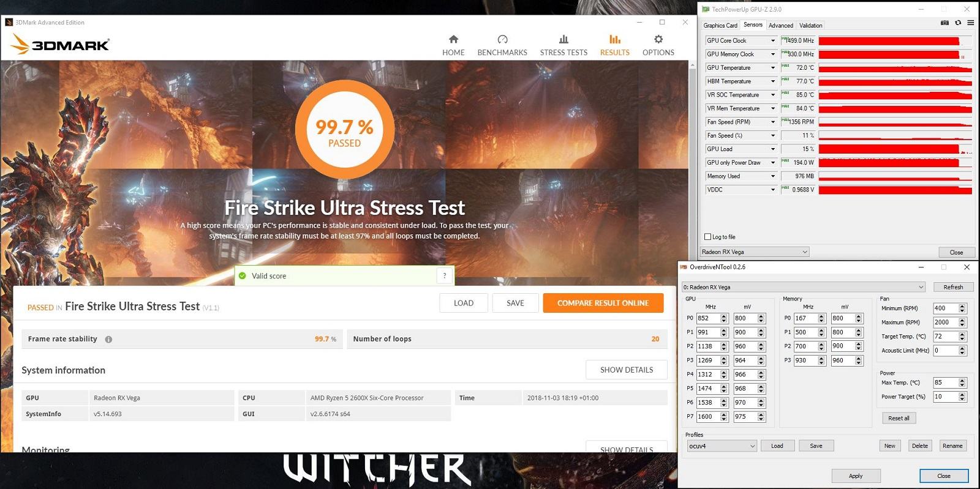The image size is (980, 489).
Task: Close the GPU-Z window using Close button
Action: click(x=956, y=252)
